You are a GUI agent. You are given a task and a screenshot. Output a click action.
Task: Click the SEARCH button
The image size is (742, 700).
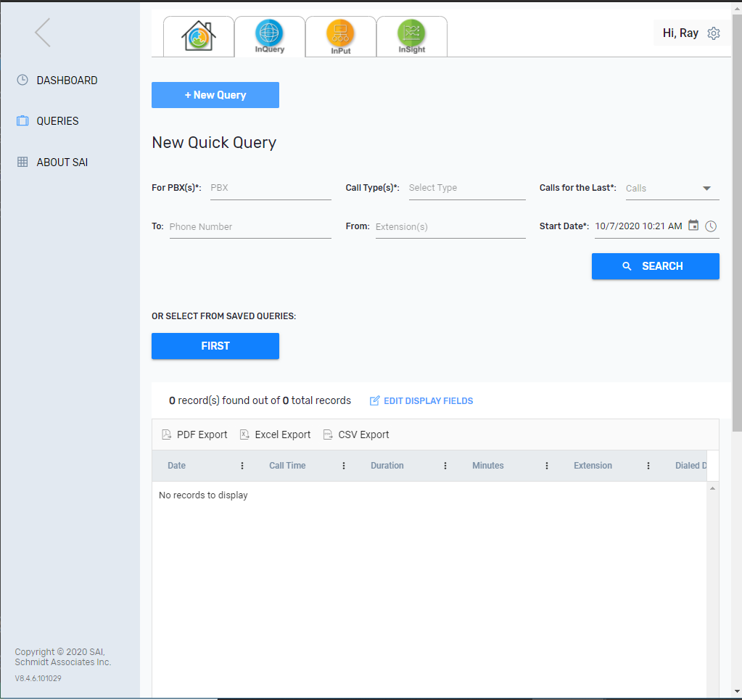[x=656, y=266]
